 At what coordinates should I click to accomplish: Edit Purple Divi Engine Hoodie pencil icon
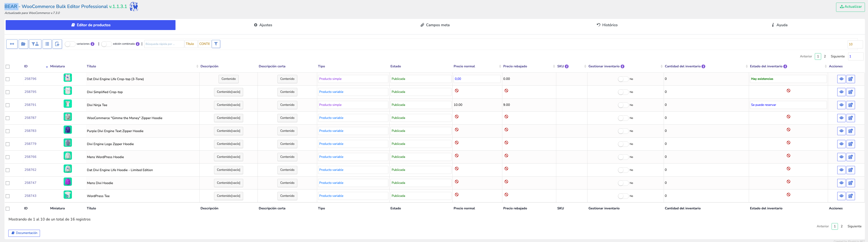click(851, 131)
